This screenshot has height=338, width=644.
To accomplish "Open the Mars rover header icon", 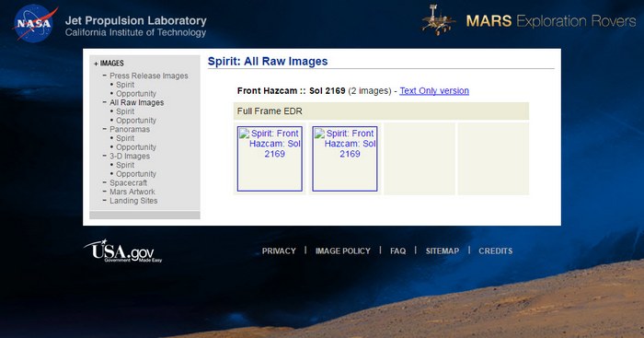I will 438,20.
